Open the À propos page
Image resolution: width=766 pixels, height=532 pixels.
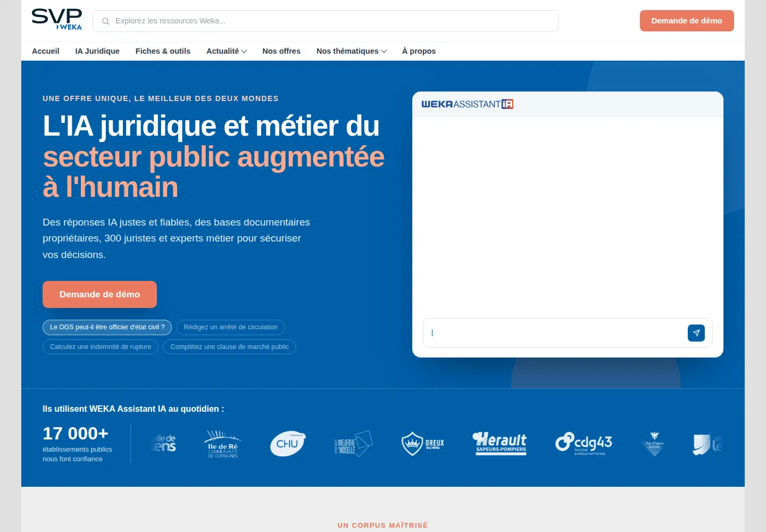[419, 51]
